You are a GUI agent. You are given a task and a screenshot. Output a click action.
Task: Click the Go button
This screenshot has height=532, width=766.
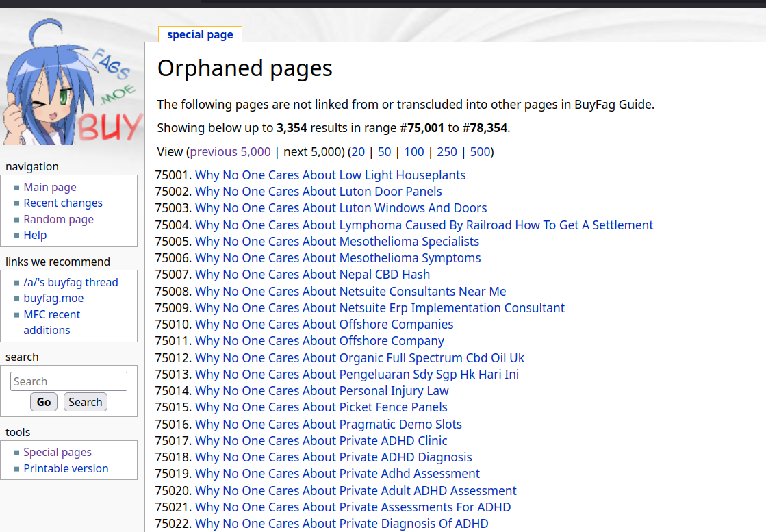click(44, 402)
